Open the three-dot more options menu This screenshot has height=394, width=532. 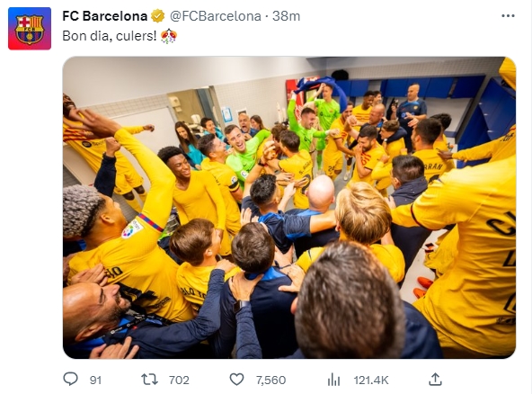[x=508, y=16]
